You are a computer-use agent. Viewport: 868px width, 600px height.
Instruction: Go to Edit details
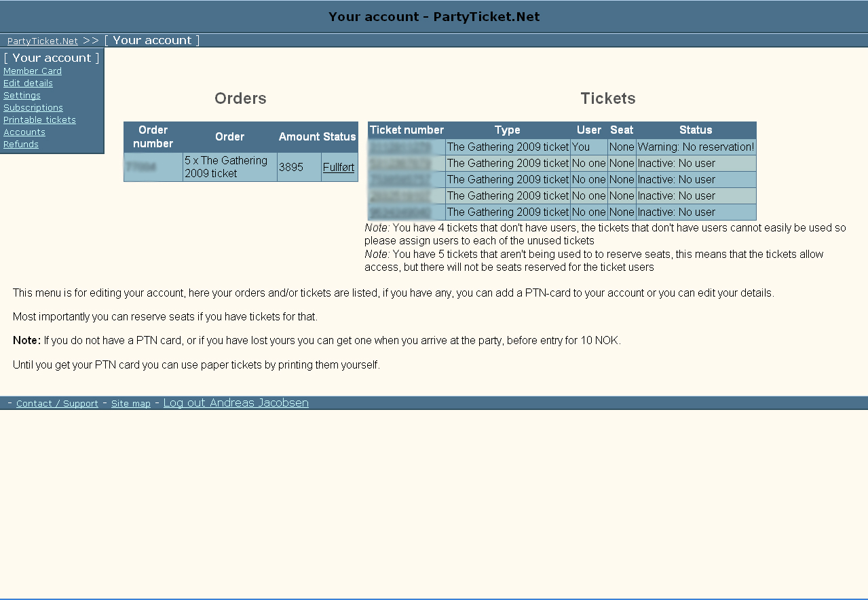28,83
